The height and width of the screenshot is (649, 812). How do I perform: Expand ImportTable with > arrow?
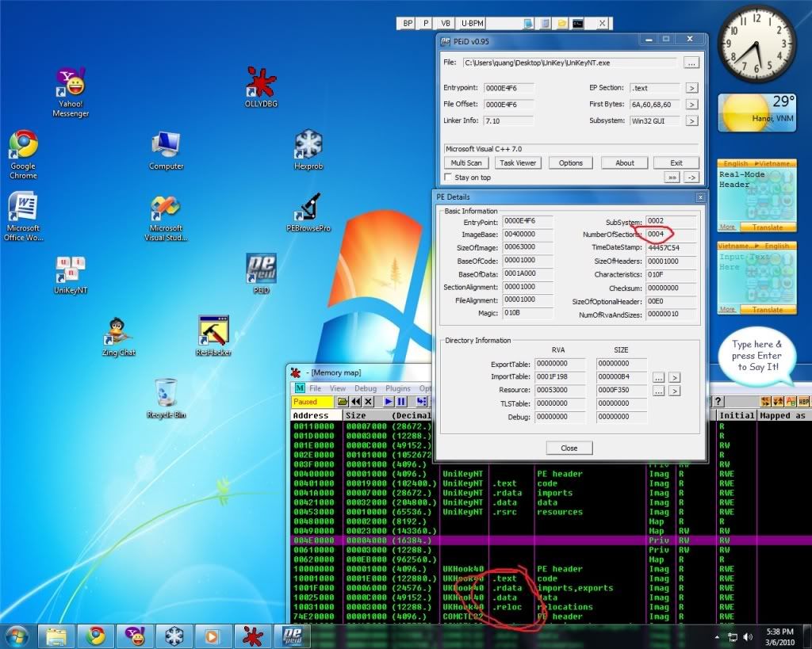674,377
